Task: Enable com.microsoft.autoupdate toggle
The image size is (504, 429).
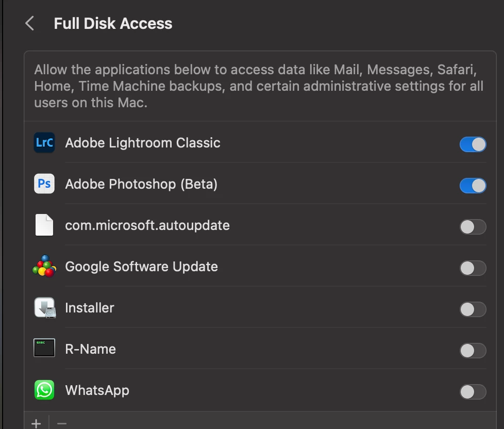Action: click(473, 227)
